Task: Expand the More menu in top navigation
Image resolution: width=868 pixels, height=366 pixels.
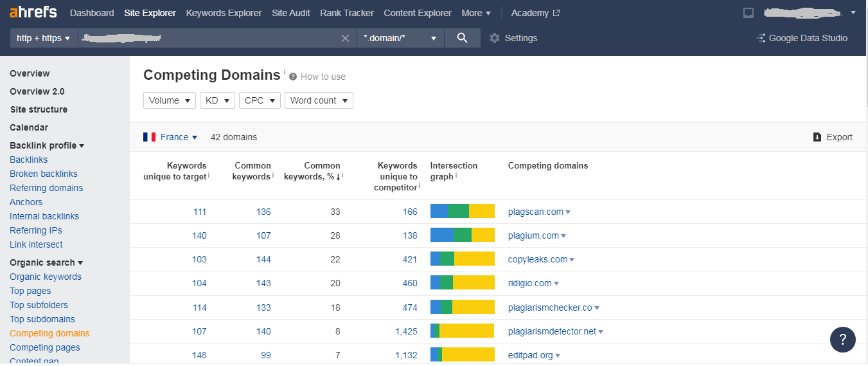Action: tap(476, 13)
